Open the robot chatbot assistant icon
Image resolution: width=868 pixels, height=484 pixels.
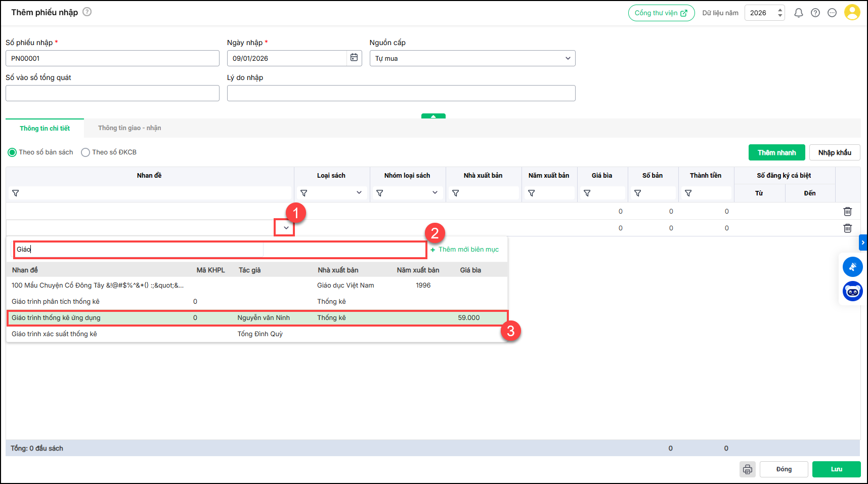(852, 292)
